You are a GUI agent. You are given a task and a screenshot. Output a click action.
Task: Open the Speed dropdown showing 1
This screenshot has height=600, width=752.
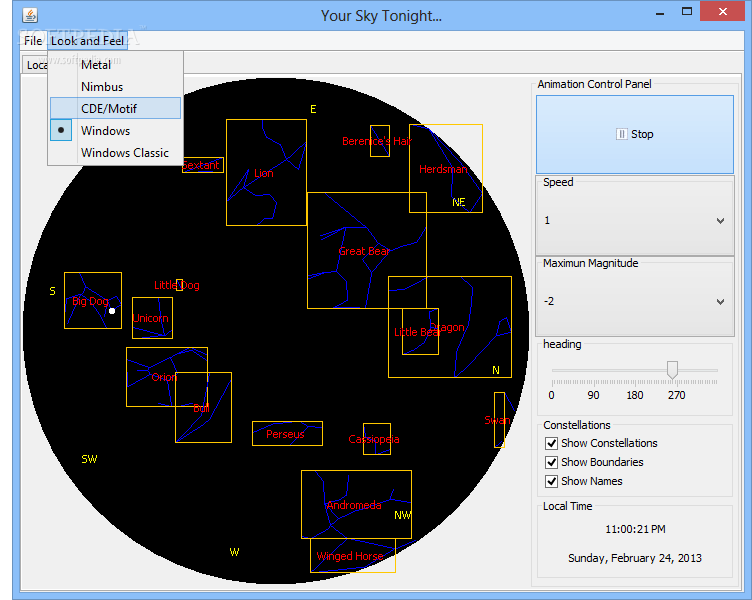click(634, 221)
